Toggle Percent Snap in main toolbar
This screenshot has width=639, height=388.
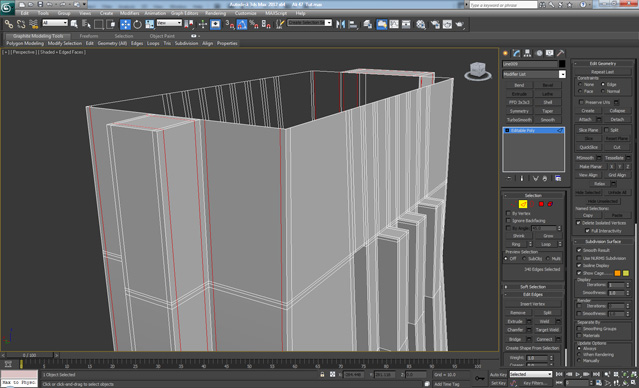coord(254,24)
